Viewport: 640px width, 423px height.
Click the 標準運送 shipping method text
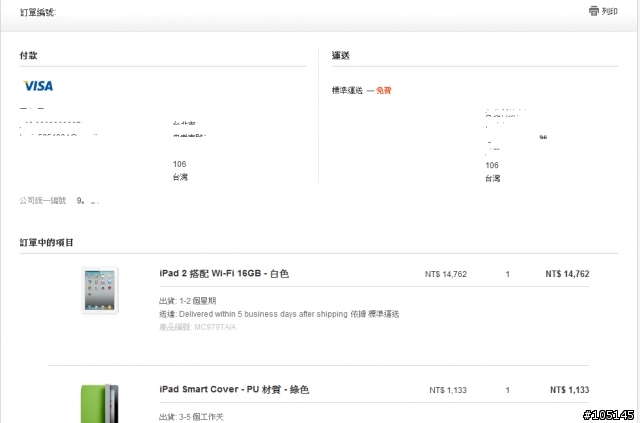coord(347,90)
